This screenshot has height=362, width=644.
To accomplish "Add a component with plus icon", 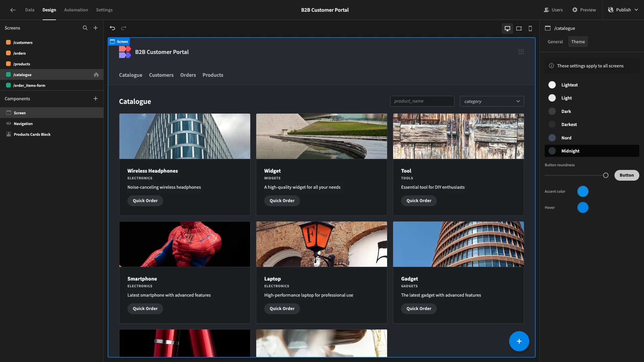I will click(x=96, y=99).
